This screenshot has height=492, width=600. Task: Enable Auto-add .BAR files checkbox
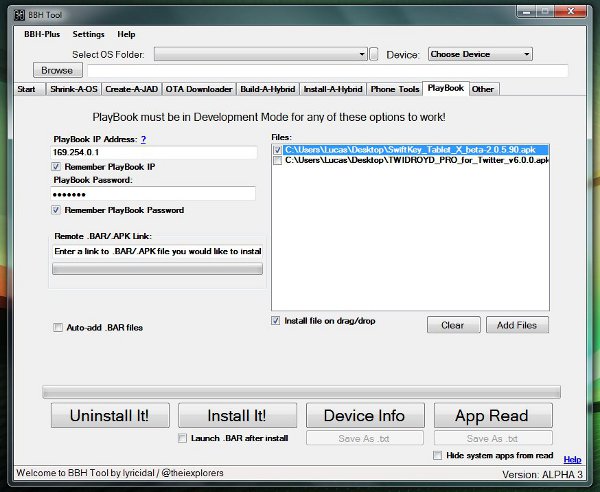click(58, 327)
